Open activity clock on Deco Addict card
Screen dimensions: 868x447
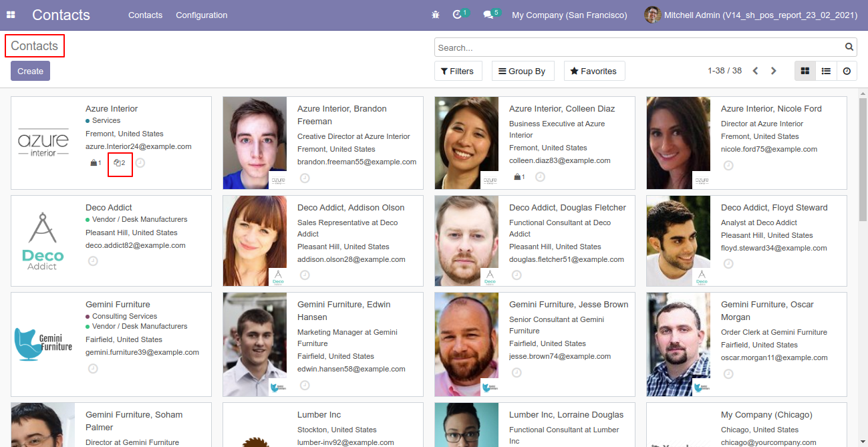click(x=93, y=261)
